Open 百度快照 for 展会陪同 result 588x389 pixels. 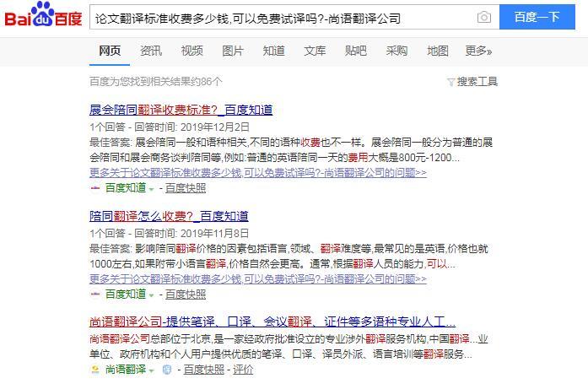click(186, 188)
